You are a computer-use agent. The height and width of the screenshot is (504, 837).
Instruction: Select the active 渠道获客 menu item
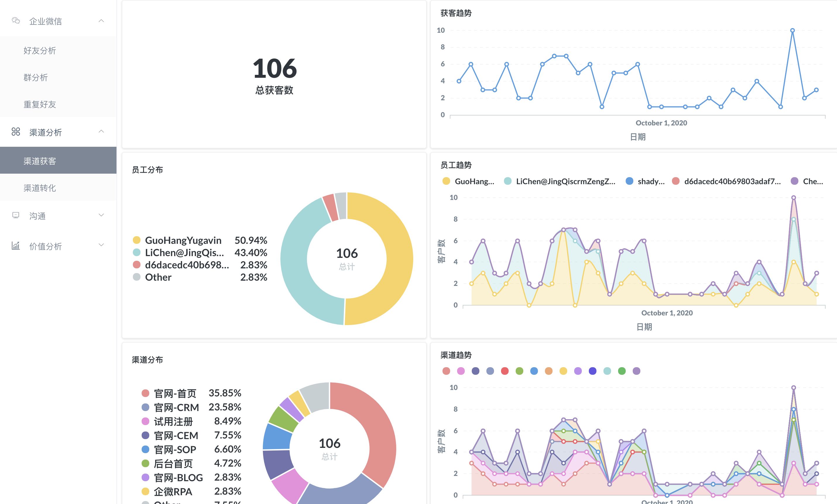[40, 161]
